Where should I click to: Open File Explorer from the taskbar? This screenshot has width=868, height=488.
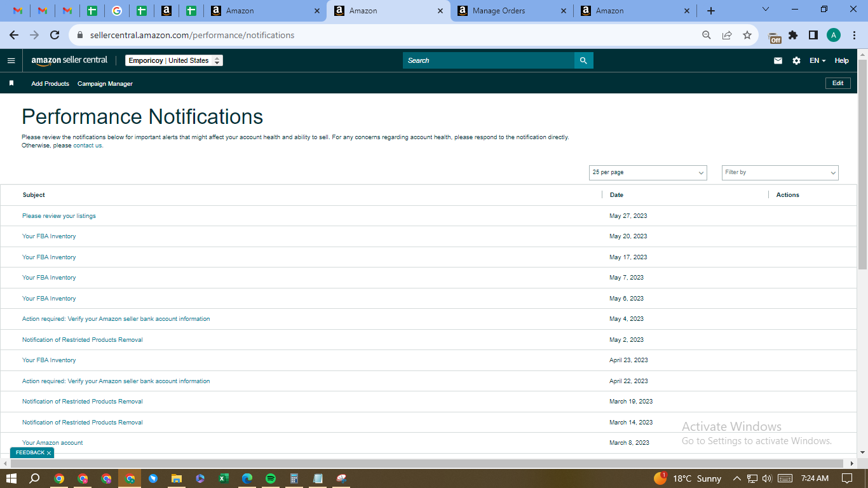point(177,478)
